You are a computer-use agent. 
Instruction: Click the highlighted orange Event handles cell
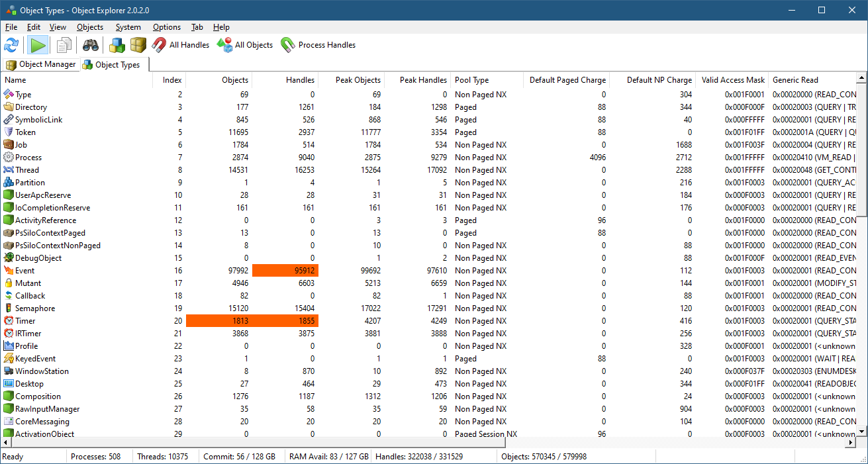(285, 271)
